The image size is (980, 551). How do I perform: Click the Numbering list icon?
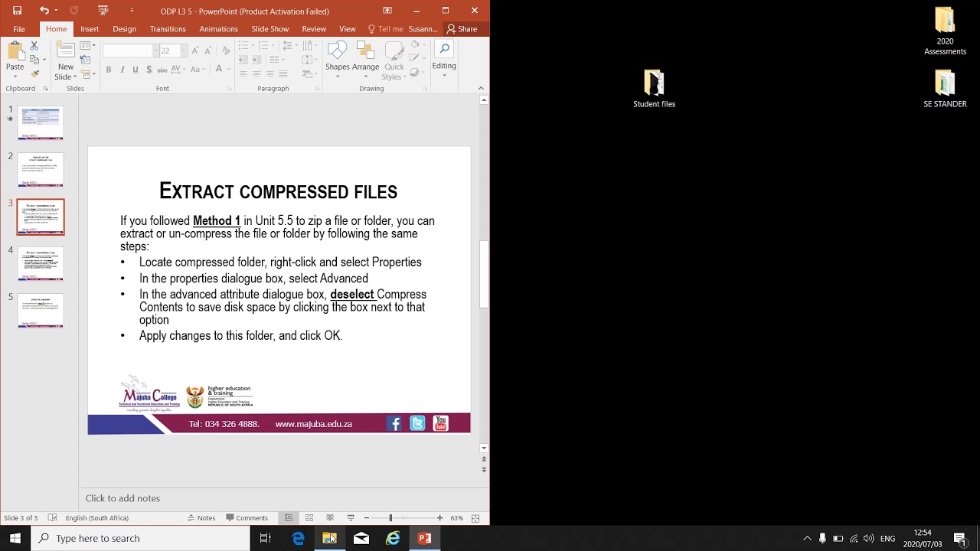[265, 47]
